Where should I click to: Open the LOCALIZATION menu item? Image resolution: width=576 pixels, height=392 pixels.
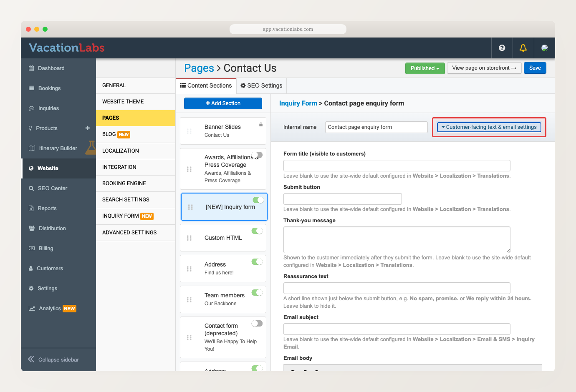[x=136, y=151]
